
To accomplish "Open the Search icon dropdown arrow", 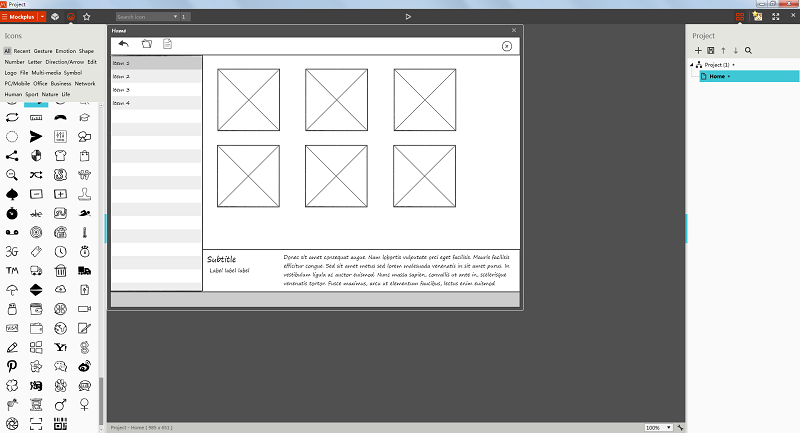I will click(x=176, y=16).
